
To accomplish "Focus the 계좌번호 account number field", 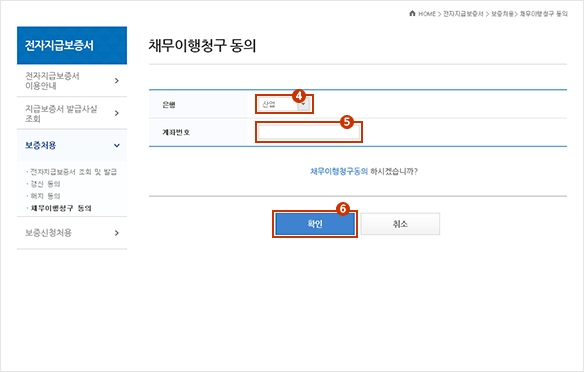I will pyautogui.click(x=309, y=132).
